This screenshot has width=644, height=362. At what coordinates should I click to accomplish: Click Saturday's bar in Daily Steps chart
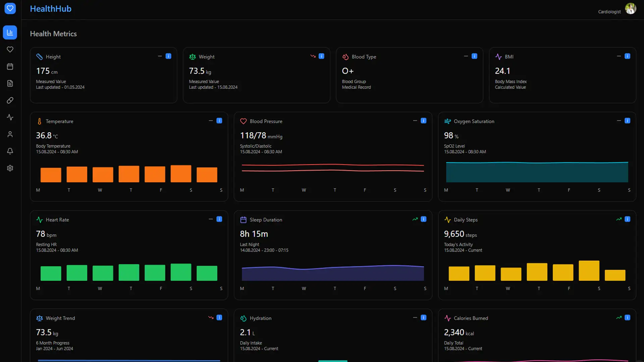click(589, 270)
